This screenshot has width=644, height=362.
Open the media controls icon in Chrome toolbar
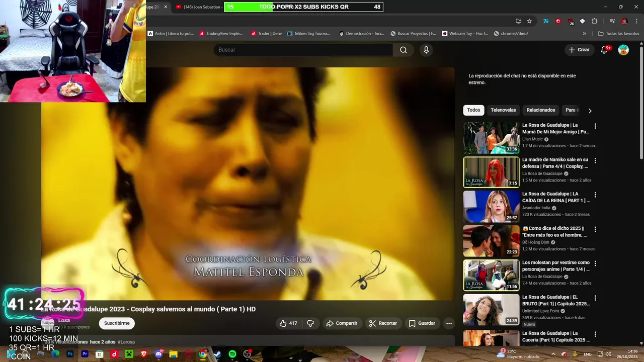612,21
